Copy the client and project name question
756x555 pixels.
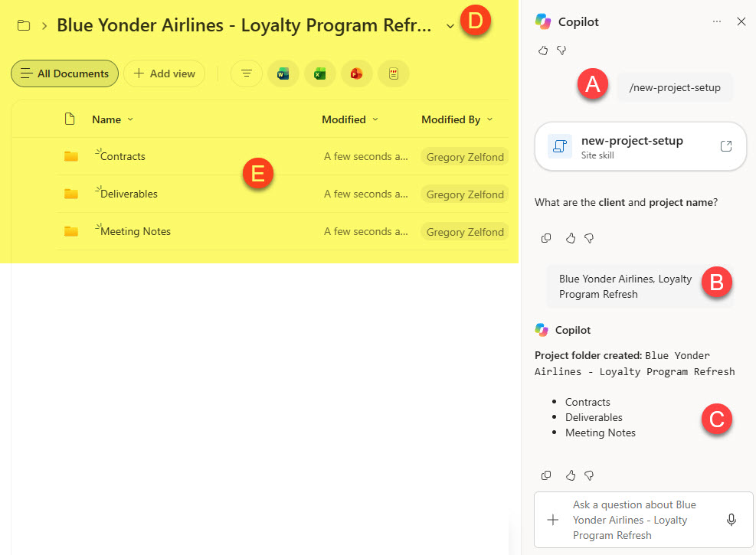tap(546, 238)
